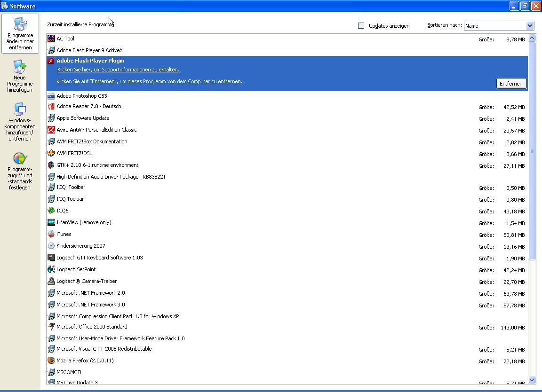Open Programme ändern oder entfernen view
This screenshot has width=542, height=392.
tap(20, 34)
